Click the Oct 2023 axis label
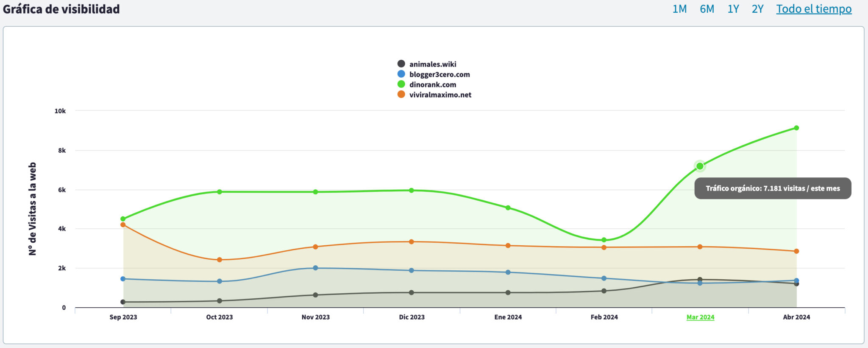Screen dimensions: 868x348 220,317
